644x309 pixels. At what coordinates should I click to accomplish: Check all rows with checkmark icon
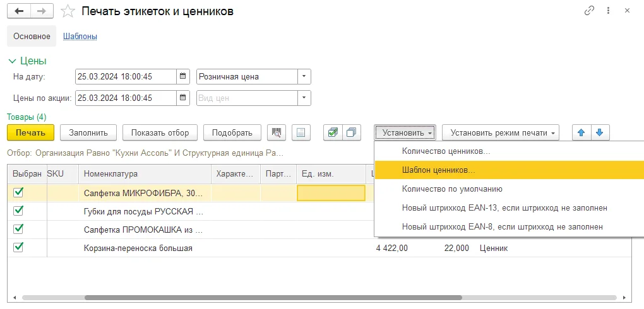[333, 132]
